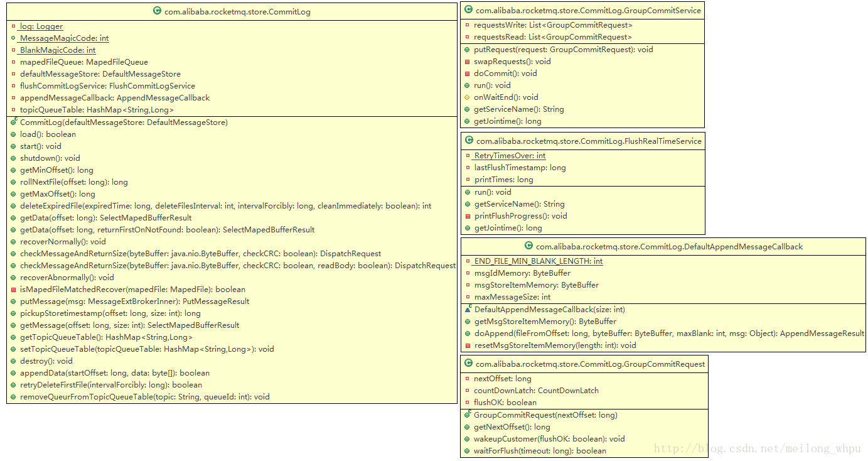This screenshot has height=461, width=868.
Task: Click the class icon of GroupCommitRequest header
Action: (468, 364)
